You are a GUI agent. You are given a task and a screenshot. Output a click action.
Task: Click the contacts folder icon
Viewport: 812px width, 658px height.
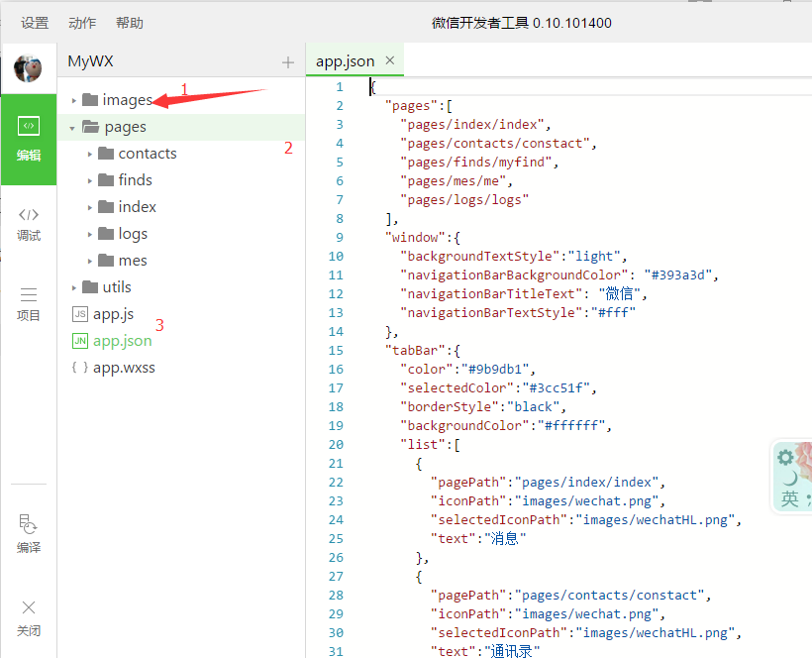pos(106,153)
